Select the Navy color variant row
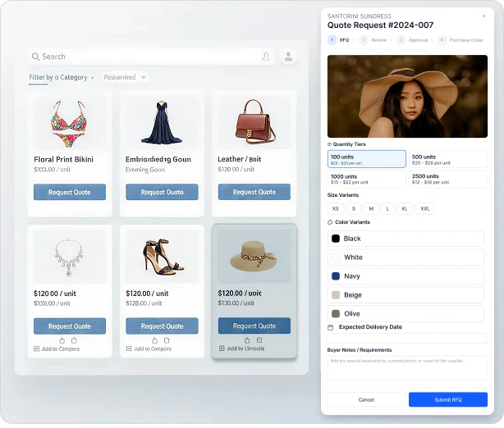 point(407,276)
